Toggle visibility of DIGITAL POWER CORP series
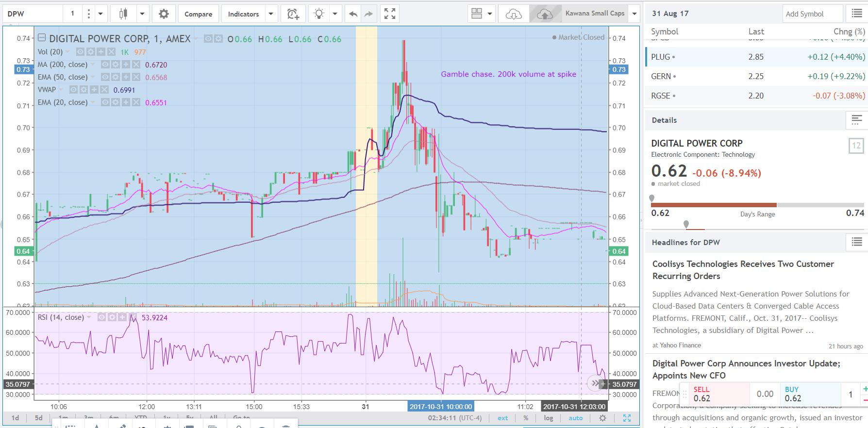 (208, 39)
